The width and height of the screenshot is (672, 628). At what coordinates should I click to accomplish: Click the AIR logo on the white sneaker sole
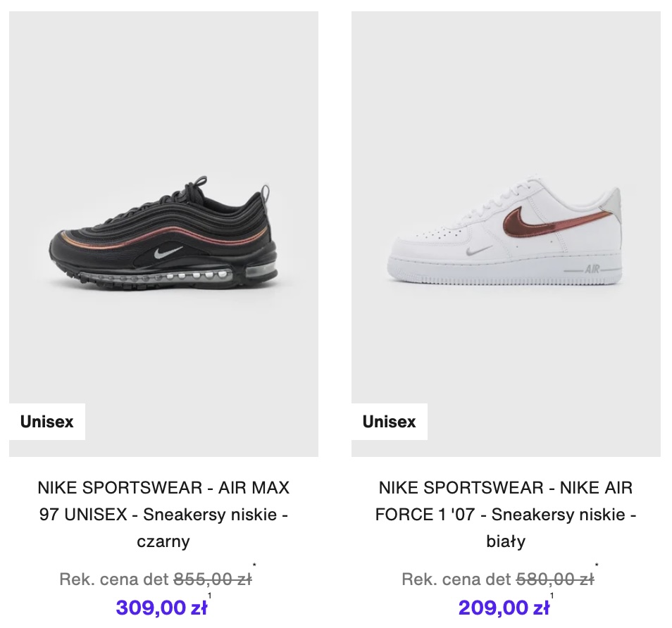tap(591, 270)
